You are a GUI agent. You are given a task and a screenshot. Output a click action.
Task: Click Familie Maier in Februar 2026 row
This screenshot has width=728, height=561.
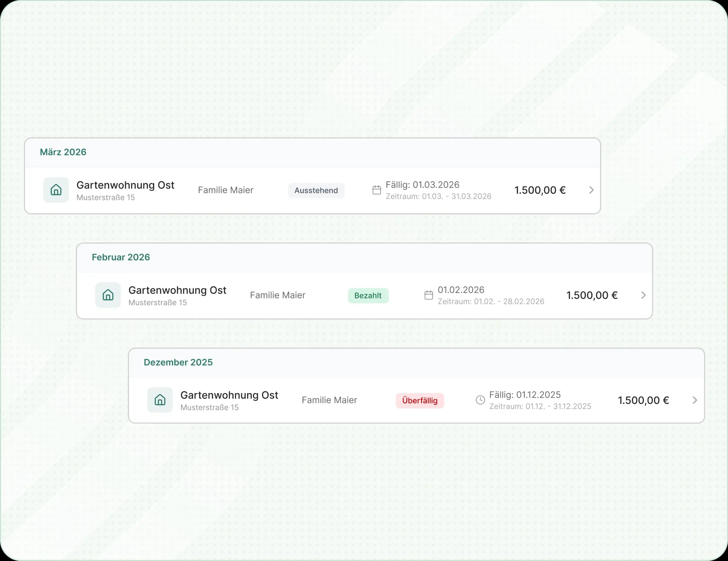278,295
